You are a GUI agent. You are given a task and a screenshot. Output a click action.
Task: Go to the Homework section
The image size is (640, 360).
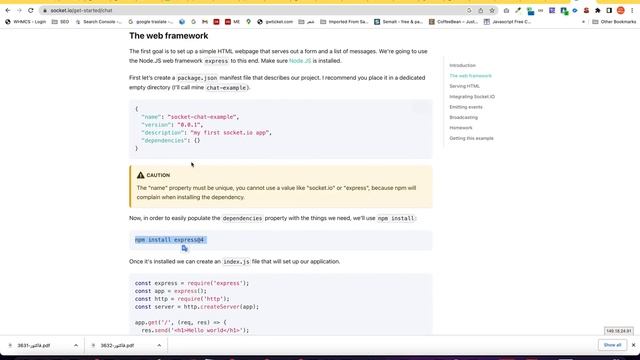tap(461, 128)
